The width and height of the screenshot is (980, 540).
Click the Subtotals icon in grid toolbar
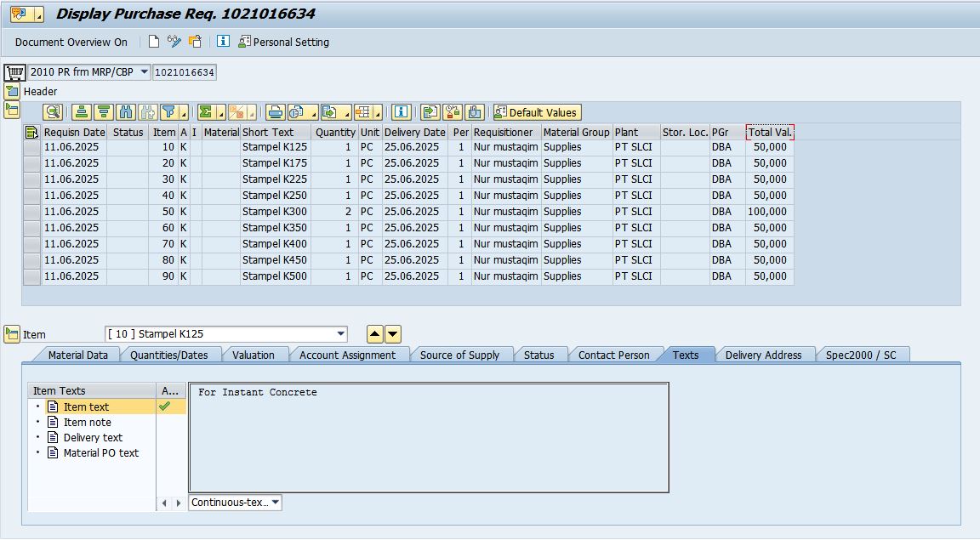click(x=236, y=112)
